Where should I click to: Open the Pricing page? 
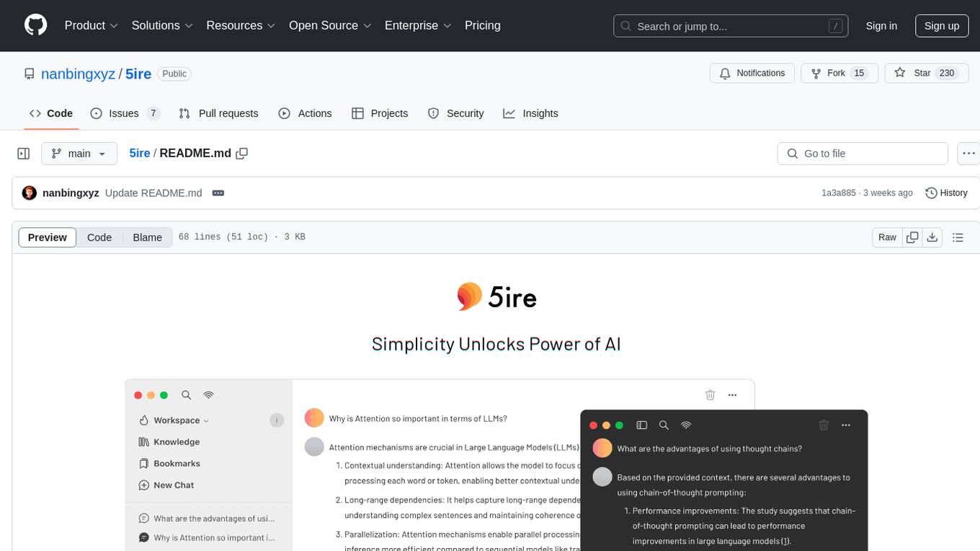pos(483,25)
